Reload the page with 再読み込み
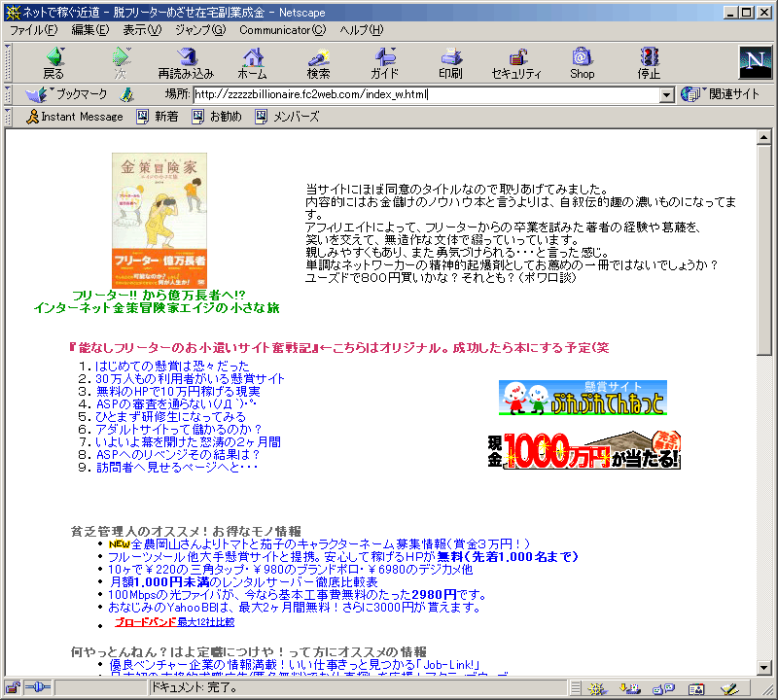Viewport: 778px width, 700px height. [x=186, y=62]
